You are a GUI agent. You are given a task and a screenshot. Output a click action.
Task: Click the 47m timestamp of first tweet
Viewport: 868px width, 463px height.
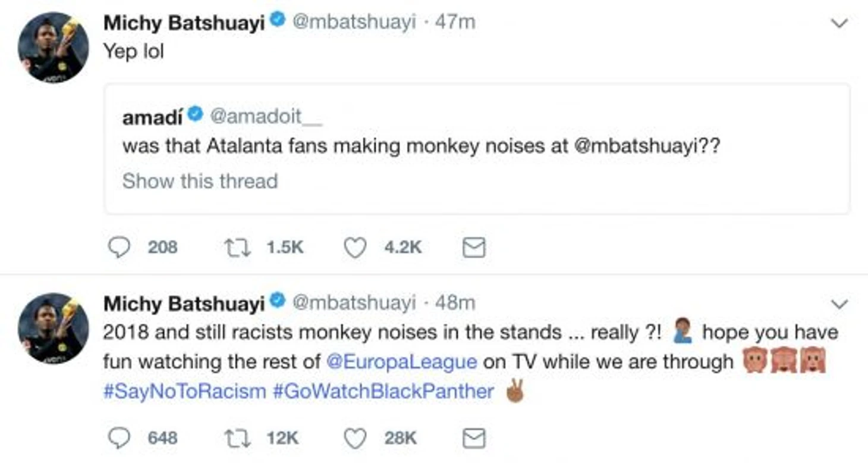[x=455, y=22]
